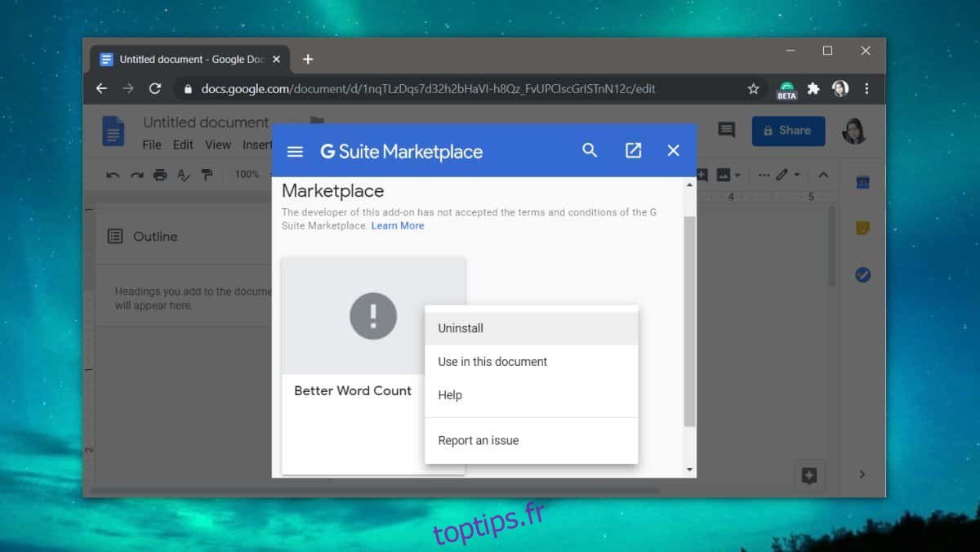
Task: Open the BETA extension icon
Action: (786, 90)
